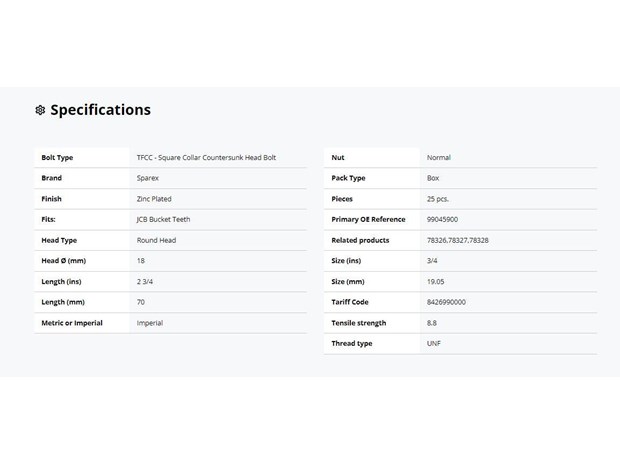Viewport: 620px width, 465px height.
Task: Select the Bolt Type value text
Action: [206, 157]
